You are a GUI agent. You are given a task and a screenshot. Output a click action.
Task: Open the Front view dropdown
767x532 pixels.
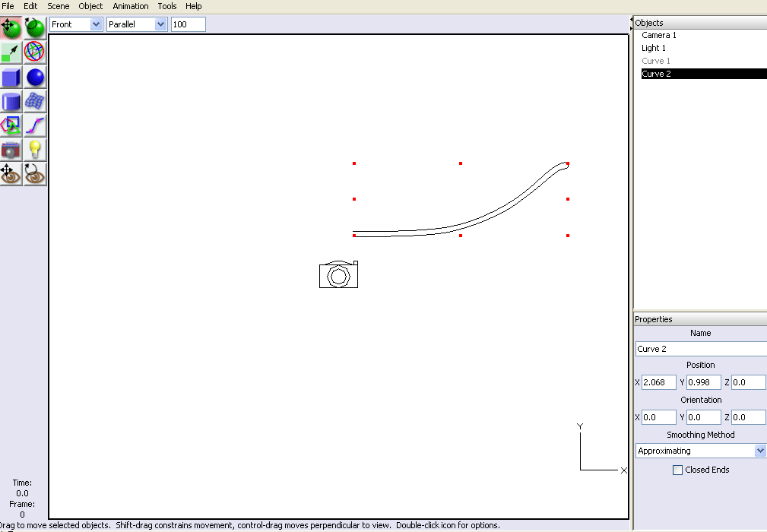click(x=76, y=24)
